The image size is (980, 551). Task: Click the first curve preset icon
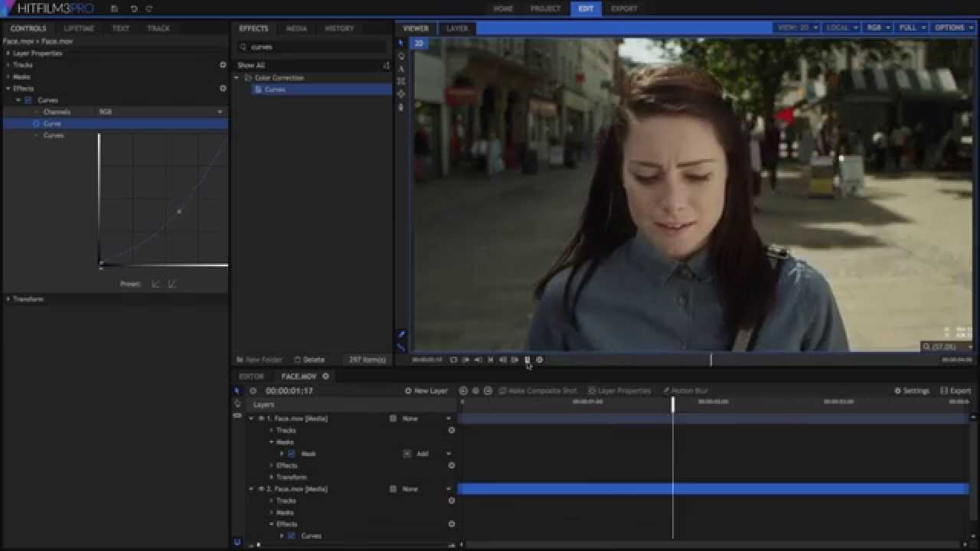point(155,284)
